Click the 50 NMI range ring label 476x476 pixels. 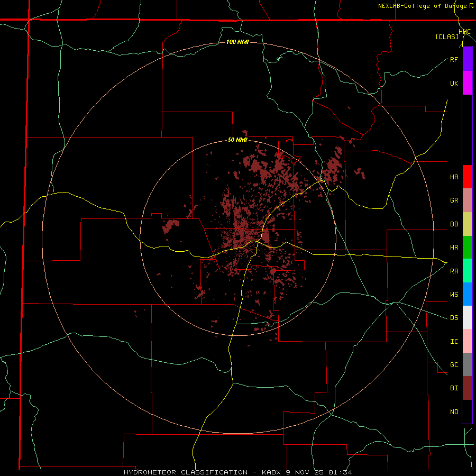[237, 140]
